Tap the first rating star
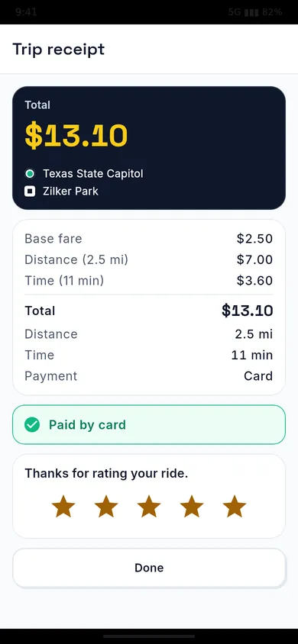Viewport: 298px width, 644px height. click(x=63, y=506)
